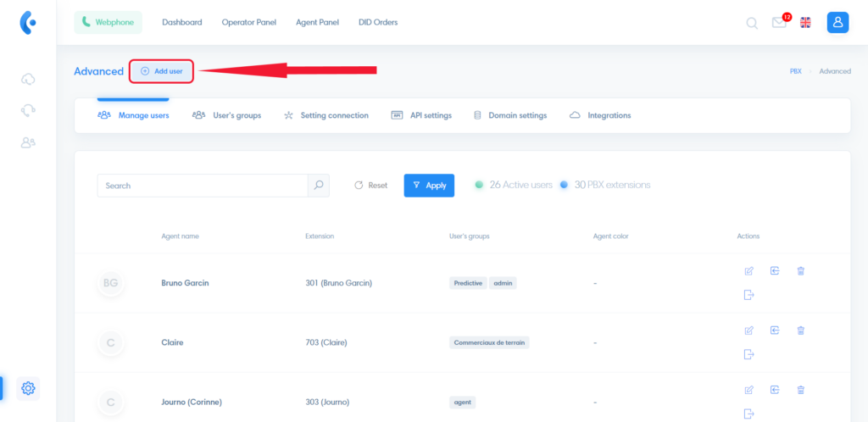Click the Commerciaux de terrain group tag
This screenshot has height=422, width=868.
tap(489, 343)
